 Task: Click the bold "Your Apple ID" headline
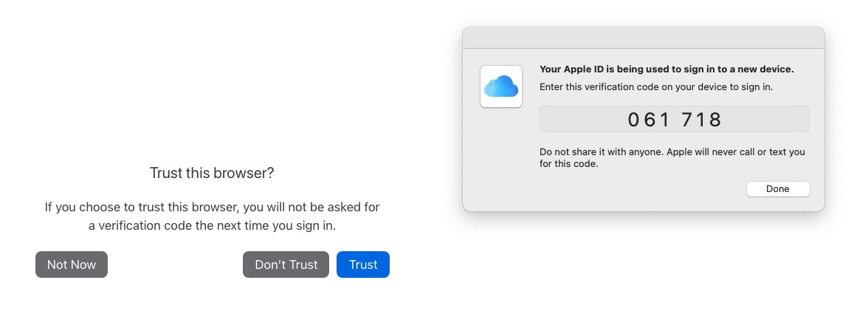666,69
